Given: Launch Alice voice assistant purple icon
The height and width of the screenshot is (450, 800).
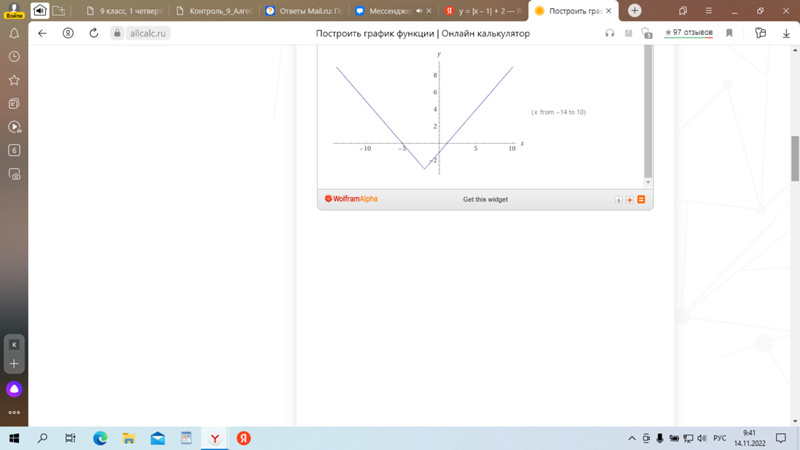Looking at the screenshot, I should [14, 389].
